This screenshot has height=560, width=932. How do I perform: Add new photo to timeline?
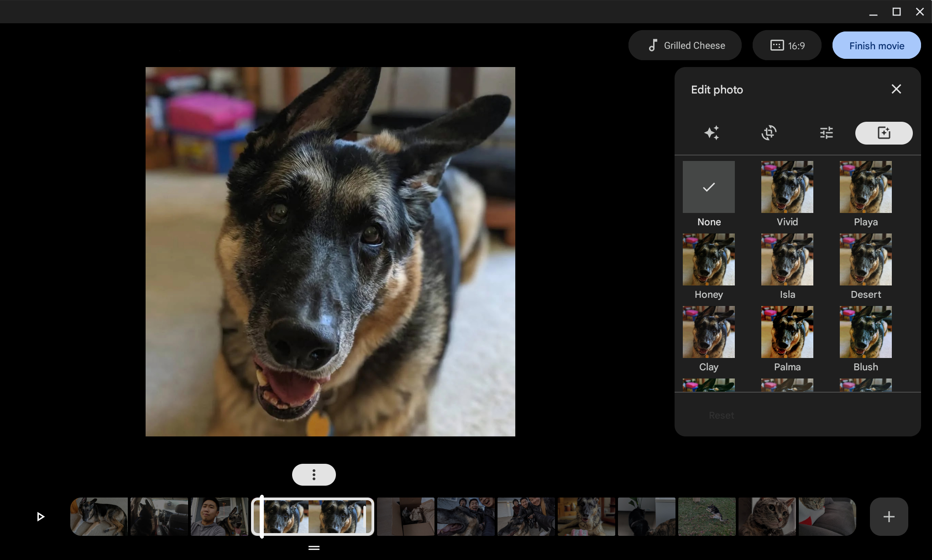tap(889, 516)
